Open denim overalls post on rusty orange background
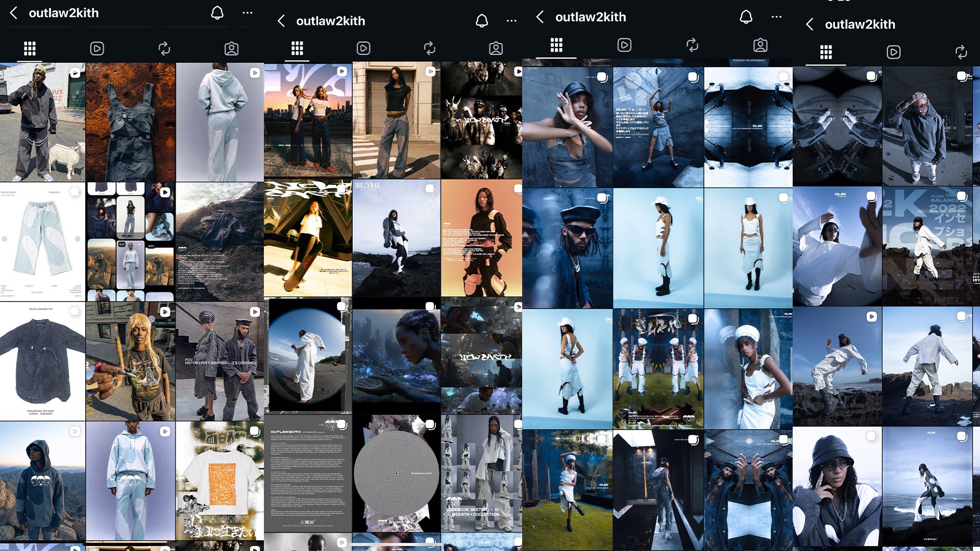The height and width of the screenshot is (551, 980). (131, 122)
